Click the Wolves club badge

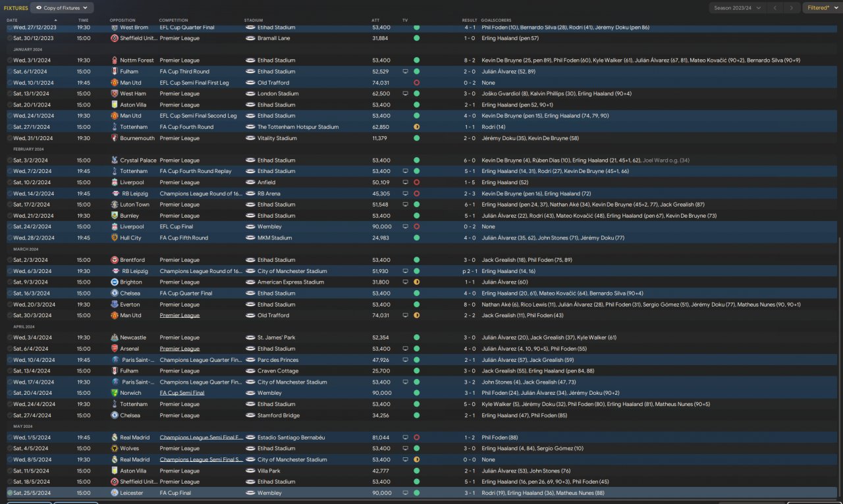(115, 449)
